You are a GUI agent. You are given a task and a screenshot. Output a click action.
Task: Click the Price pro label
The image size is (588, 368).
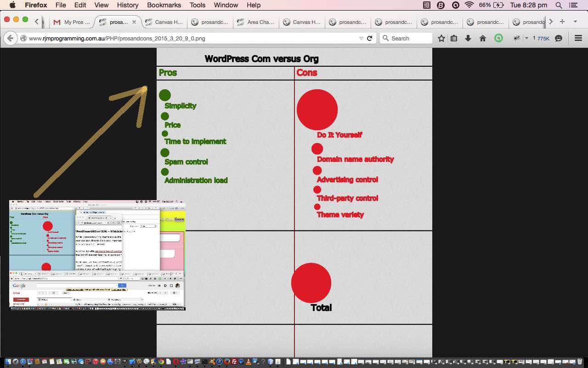[x=173, y=125]
